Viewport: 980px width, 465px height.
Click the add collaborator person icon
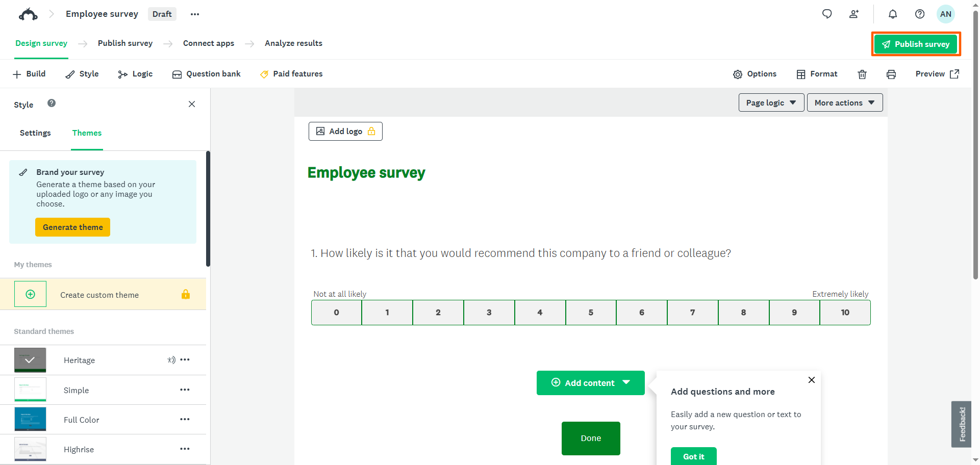coord(854,14)
